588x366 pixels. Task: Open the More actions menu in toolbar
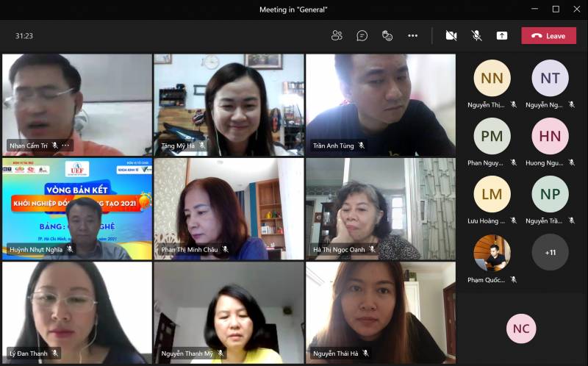[x=412, y=35]
